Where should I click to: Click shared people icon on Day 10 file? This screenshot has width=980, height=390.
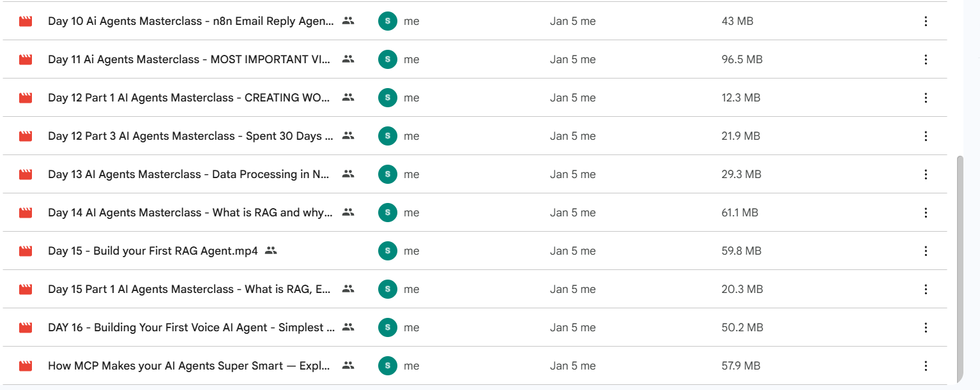click(x=348, y=21)
